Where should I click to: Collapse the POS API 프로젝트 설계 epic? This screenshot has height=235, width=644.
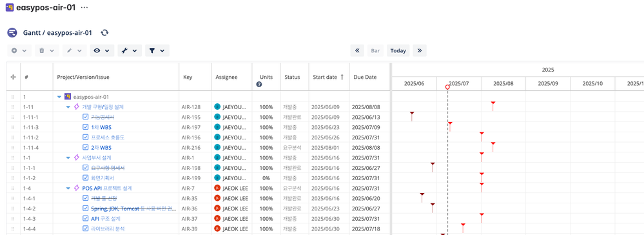pyautogui.click(x=68, y=188)
